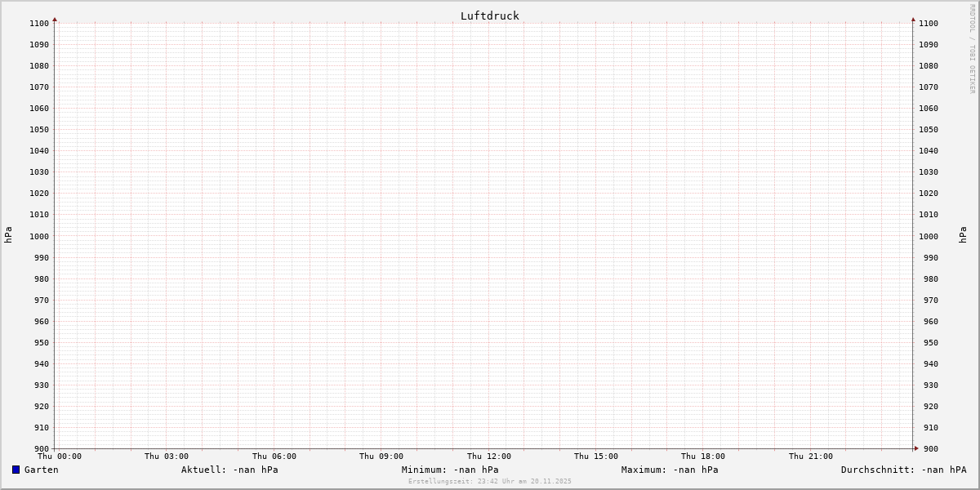
Task: Click the blue Garten legend color box
Action: tap(16, 470)
